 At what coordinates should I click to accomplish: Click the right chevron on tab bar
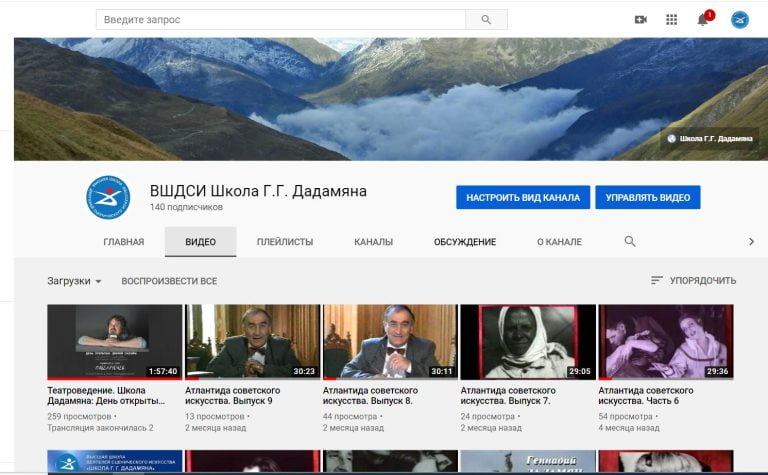pyautogui.click(x=751, y=241)
